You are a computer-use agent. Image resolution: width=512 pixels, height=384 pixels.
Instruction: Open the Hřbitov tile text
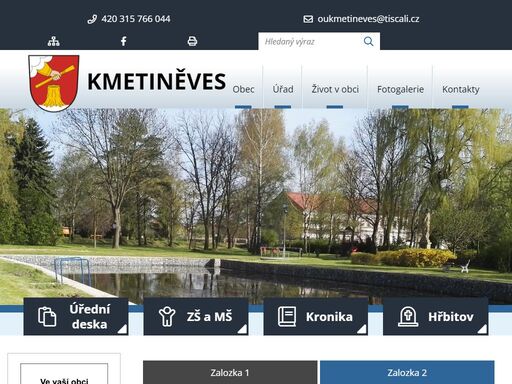tap(451, 317)
